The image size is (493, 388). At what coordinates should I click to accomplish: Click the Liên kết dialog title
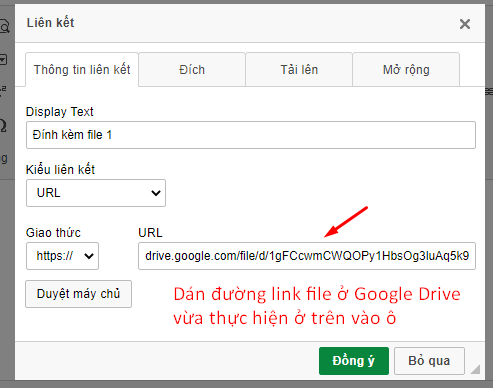coord(50,23)
